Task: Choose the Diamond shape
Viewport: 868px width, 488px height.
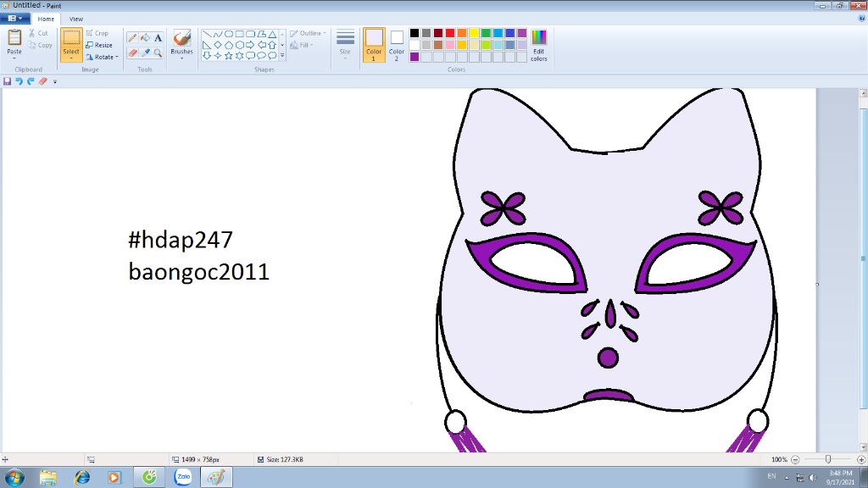Action: pos(218,45)
